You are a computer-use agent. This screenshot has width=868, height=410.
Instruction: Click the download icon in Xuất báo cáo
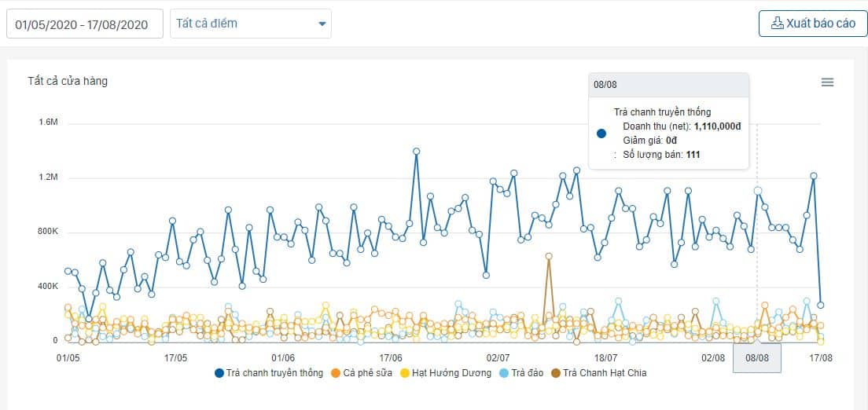pyautogui.click(x=777, y=24)
